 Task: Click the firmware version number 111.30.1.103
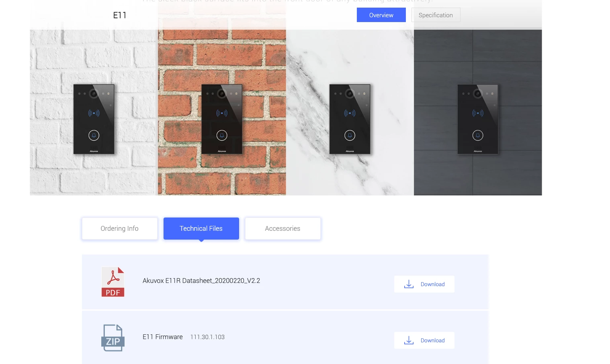(207, 337)
